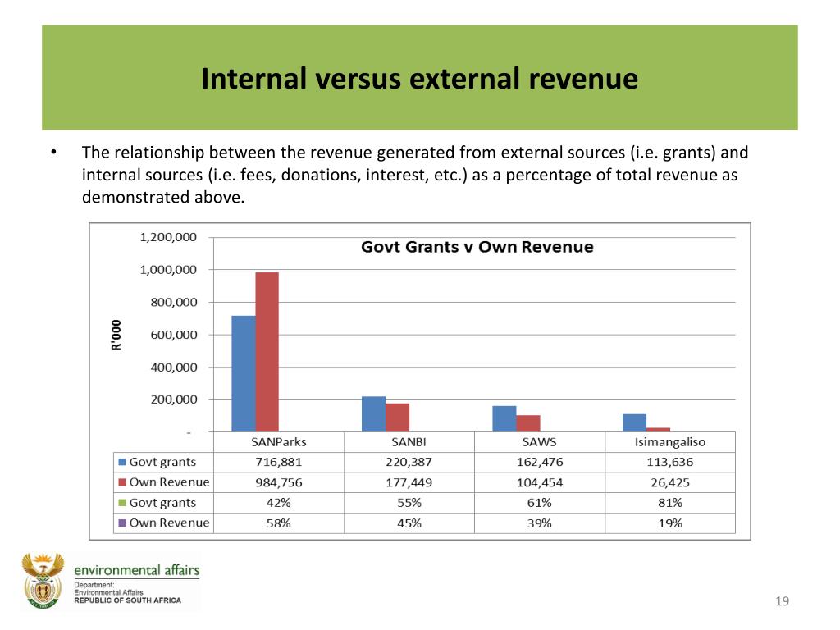Click the SAWS red Own Revenue bar

click(x=528, y=423)
